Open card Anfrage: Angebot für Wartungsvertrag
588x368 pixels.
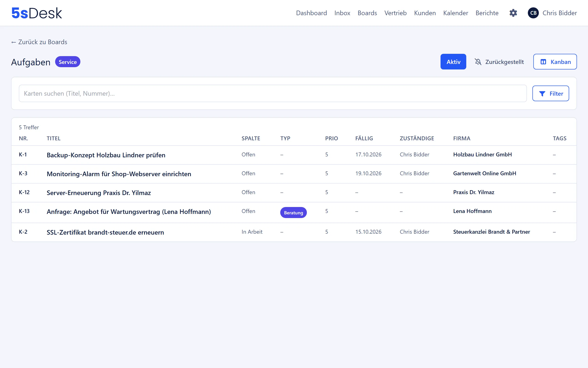click(x=129, y=212)
